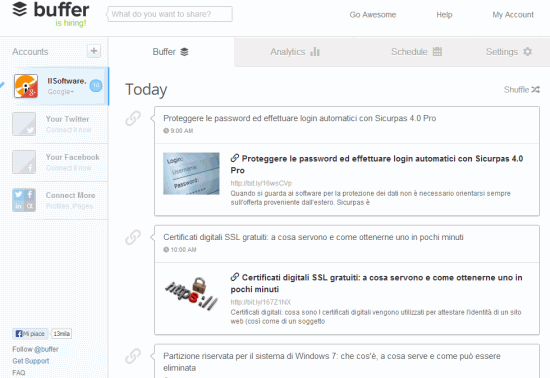This screenshot has width=550, height=378.
Task: Click the 10:00 AM scheduled time
Action: tap(180, 250)
